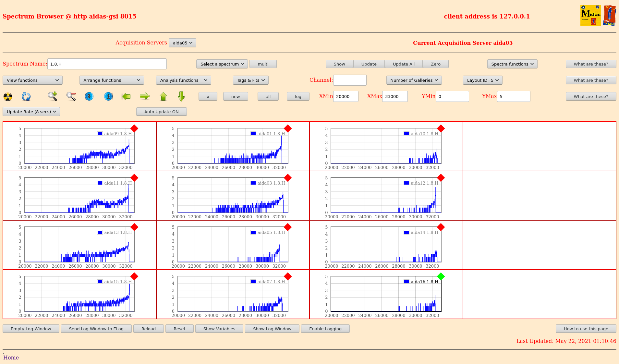Viewport: 619px width, 364px height.
Task: Zoom in with the magnifier plus icon
Action: [53, 96]
